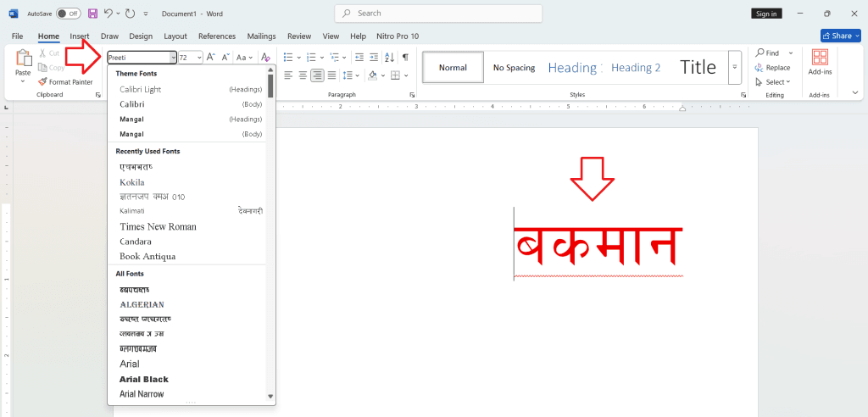
Task: Click the Share button
Action: coord(840,36)
